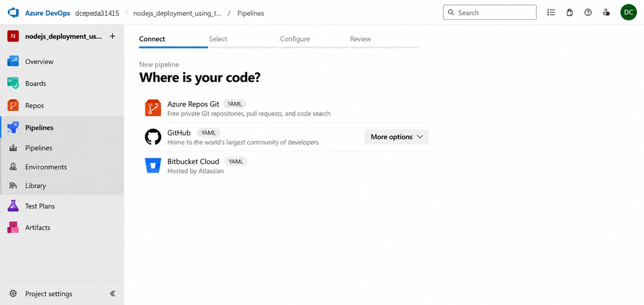This screenshot has height=305, width=644.
Task: Click the YAML badge next to Bitbucket Cloud
Action: coord(236,161)
